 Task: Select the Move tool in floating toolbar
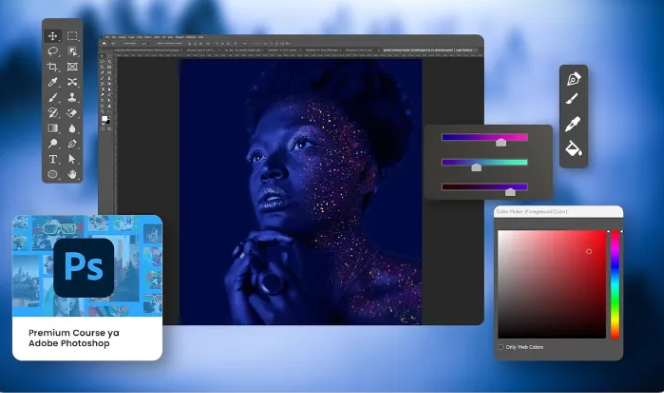point(53,36)
